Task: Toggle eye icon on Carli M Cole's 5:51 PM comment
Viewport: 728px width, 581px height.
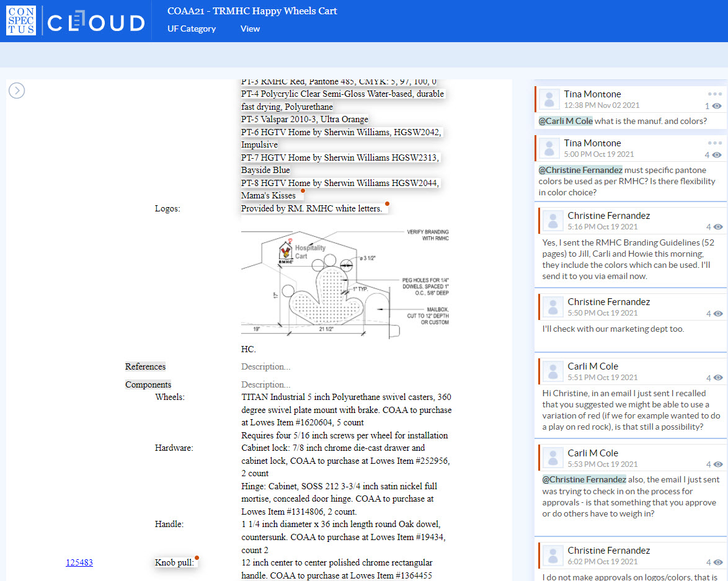Action: click(718, 378)
